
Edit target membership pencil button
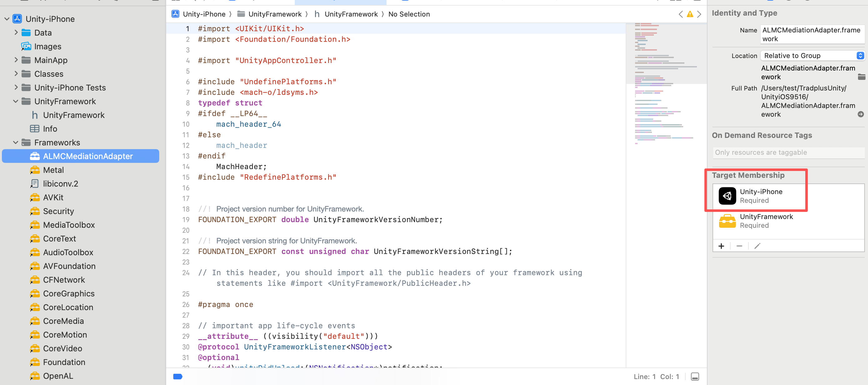(757, 246)
